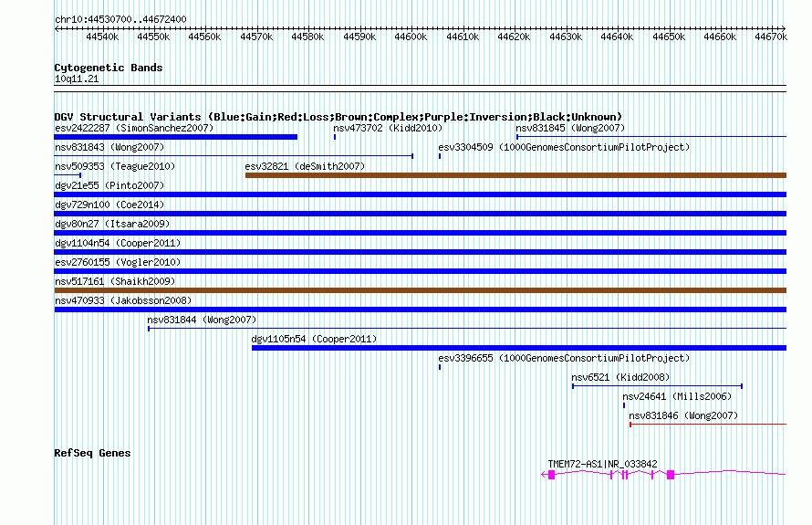Image resolution: width=812 pixels, height=525 pixels.
Task: Open dgv1104n54 (Cooper2011) label
Action: 118,243
